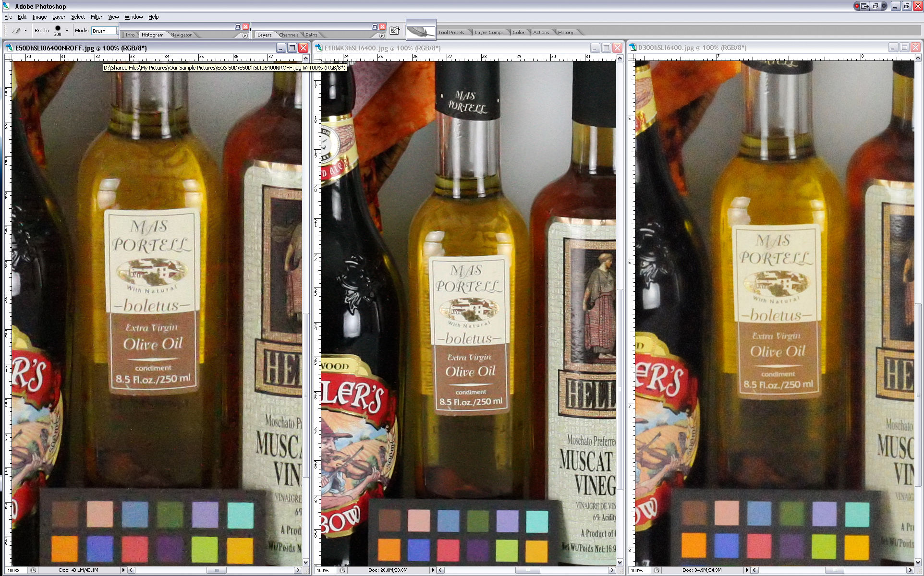
Task: Expand the eraser tool preset dropdown arrow
Action: (x=25, y=31)
